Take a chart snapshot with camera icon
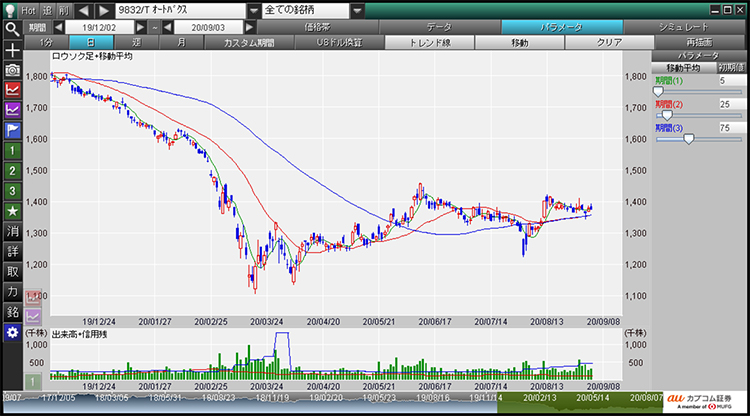The image size is (750, 416). click(12, 70)
